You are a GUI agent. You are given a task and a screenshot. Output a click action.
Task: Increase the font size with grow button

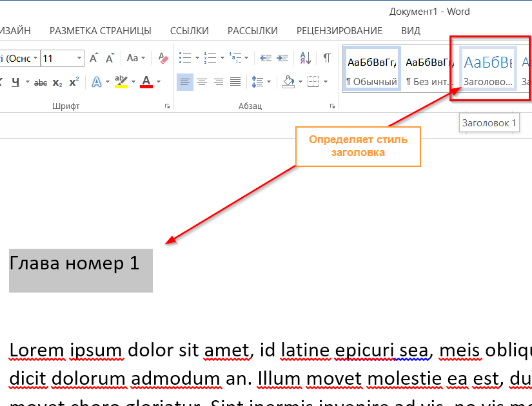coord(94,58)
